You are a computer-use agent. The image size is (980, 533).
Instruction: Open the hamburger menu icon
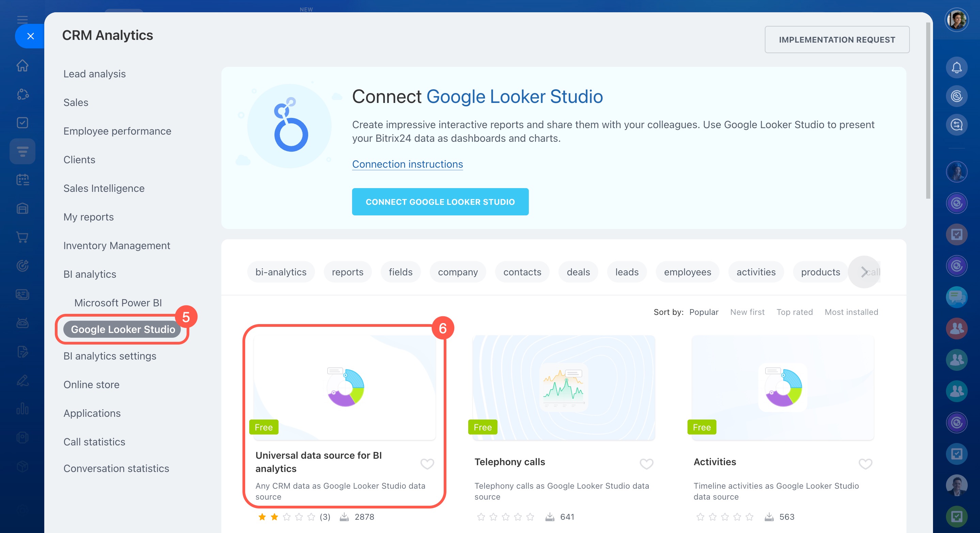coord(22,20)
